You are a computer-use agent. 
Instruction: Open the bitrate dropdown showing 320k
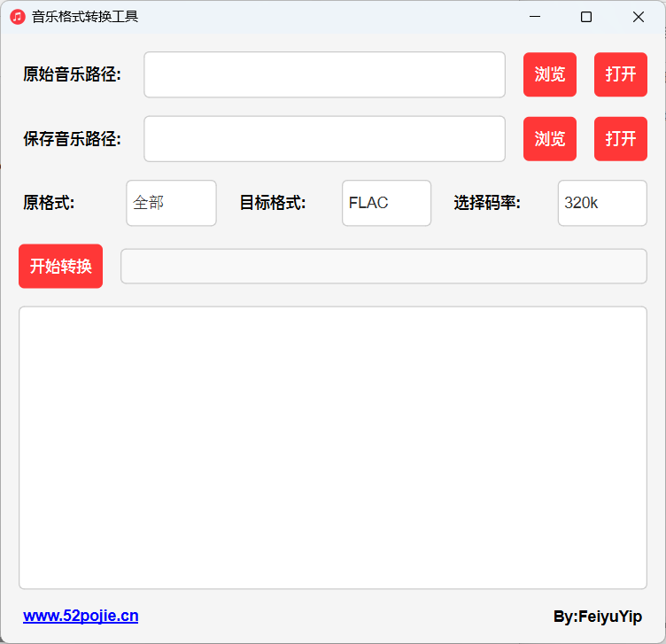click(x=602, y=203)
